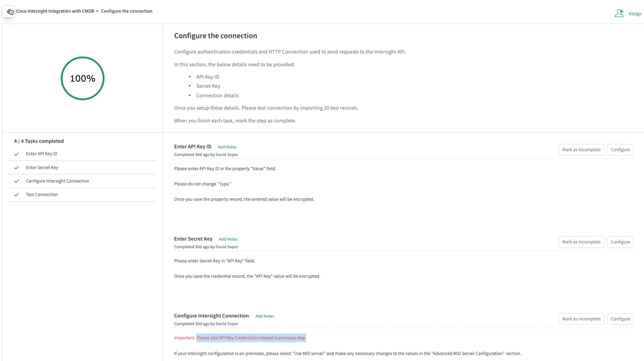
Task: Open Configure Intersight Connection sidebar task
Action: pos(57,181)
